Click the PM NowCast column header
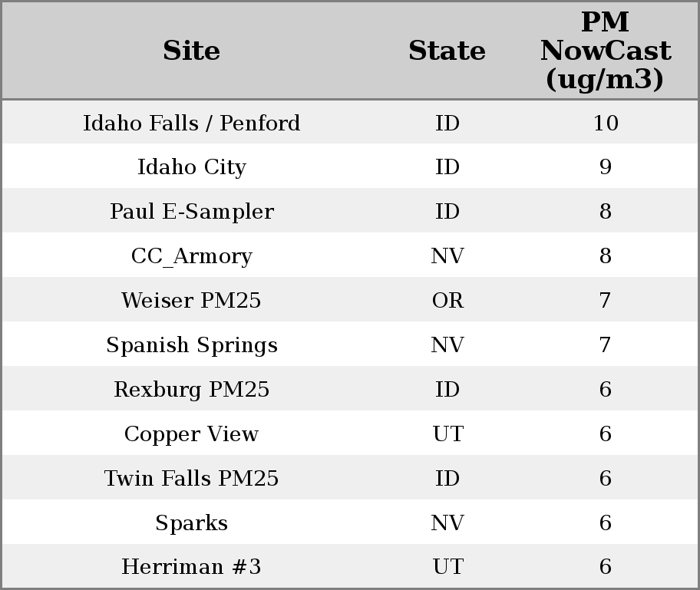Screen dimensions: 700x590 (605, 51)
